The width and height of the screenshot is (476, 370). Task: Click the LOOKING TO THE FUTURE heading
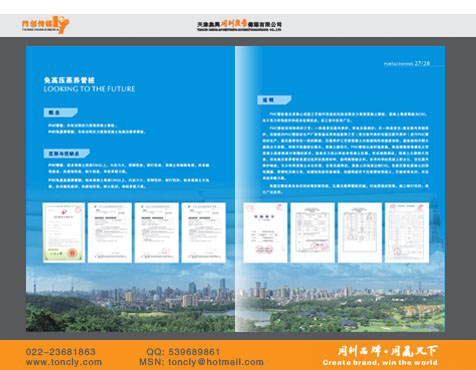click(x=89, y=89)
